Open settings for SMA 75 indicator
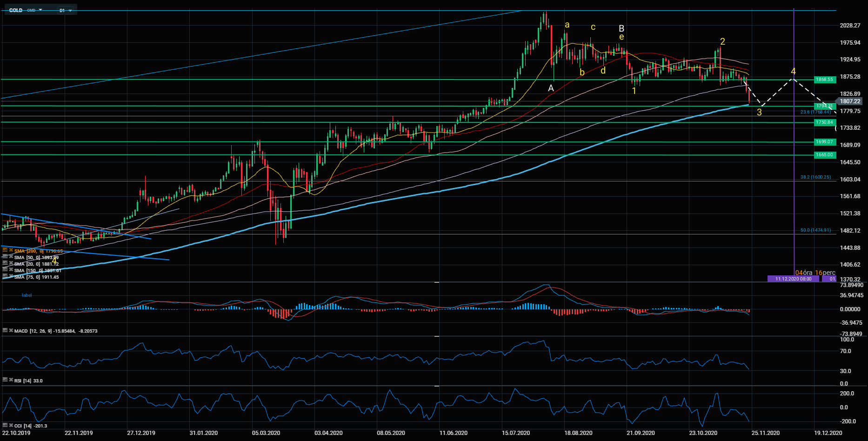Screen dimensions: 868x441 pos(5,276)
